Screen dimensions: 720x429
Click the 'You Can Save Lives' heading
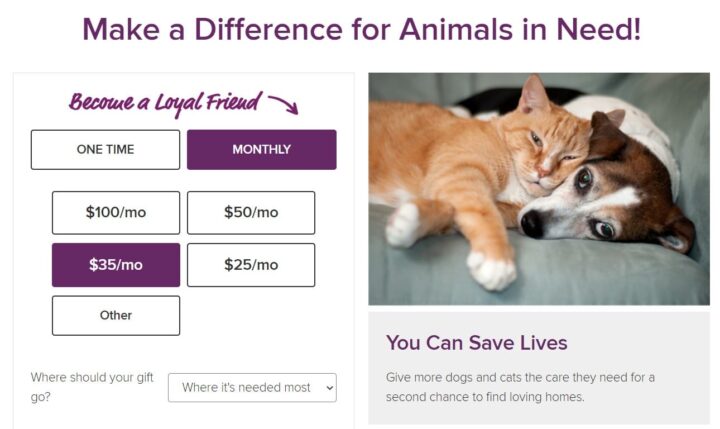click(477, 343)
